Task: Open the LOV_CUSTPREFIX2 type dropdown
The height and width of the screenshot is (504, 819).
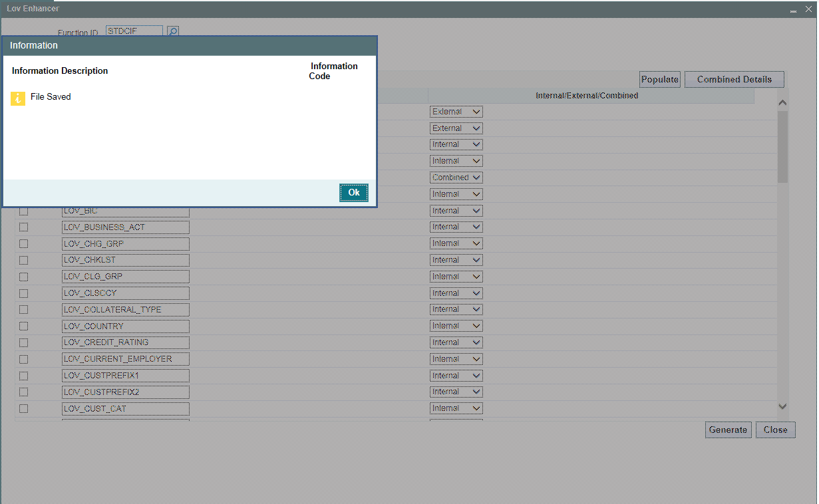Action: (456, 392)
